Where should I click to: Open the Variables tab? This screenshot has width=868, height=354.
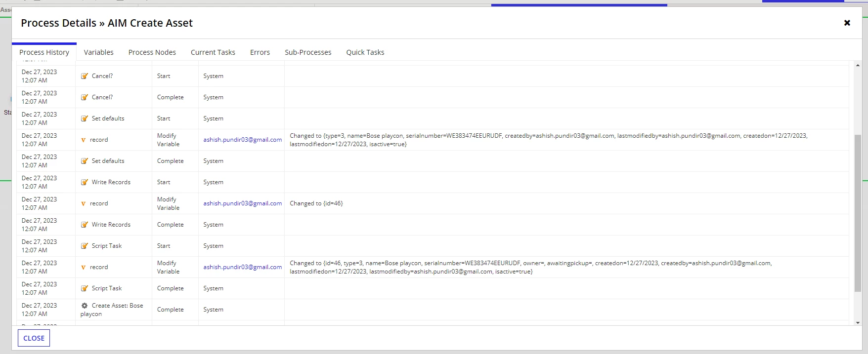click(x=98, y=52)
